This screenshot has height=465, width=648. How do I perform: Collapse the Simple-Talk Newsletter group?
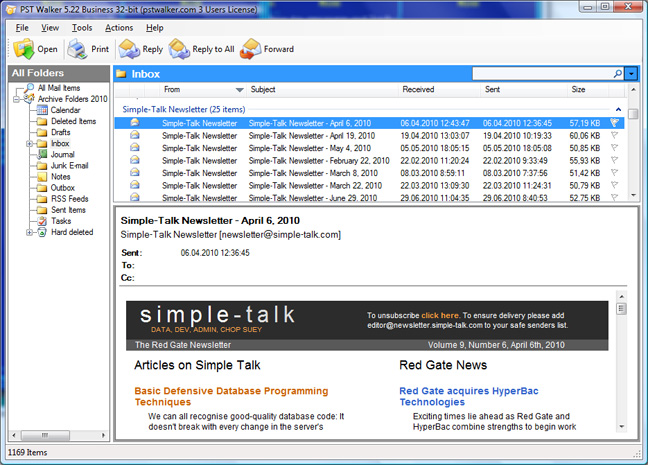pyautogui.click(x=618, y=110)
